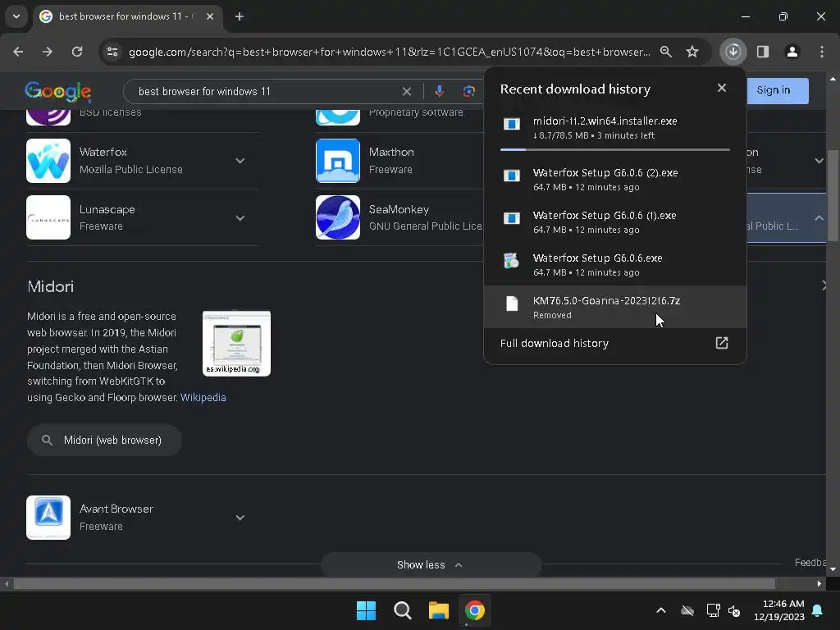The width and height of the screenshot is (840, 630).
Task: Click the vertical page scrollbar
Action: (833, 195)
